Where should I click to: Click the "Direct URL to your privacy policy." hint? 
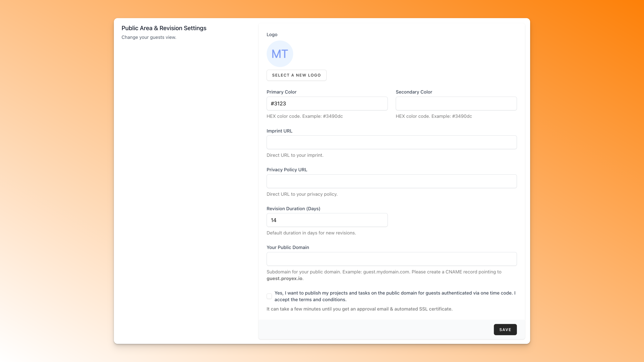click(302, 194)
